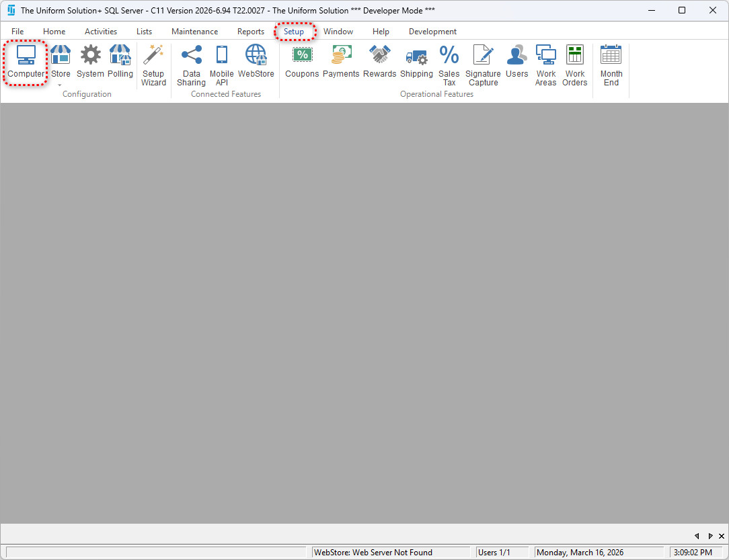Open Payments setup
The width and height of the screenshot is (729, 560).
(x=341, y=62)
